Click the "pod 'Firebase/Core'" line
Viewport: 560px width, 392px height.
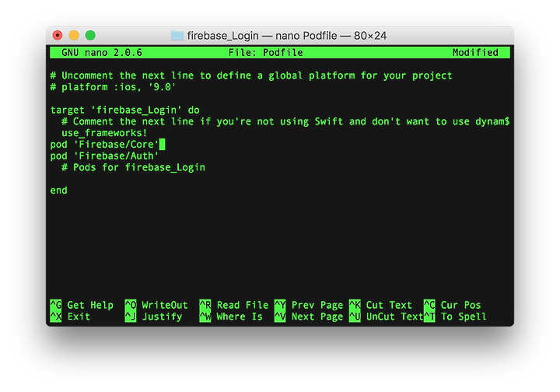tap(104, 144)
